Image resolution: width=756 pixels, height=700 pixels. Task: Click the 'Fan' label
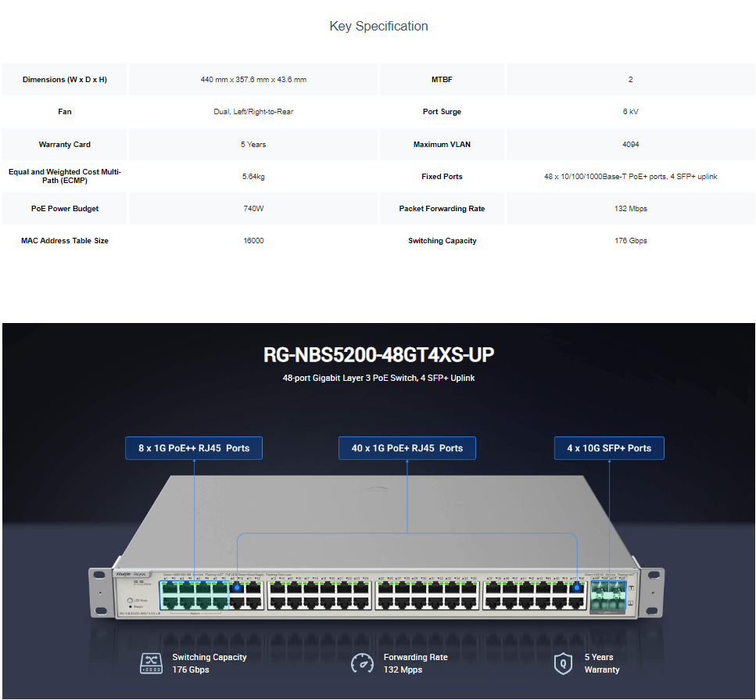pyautogui.click(x=65, y=111)
